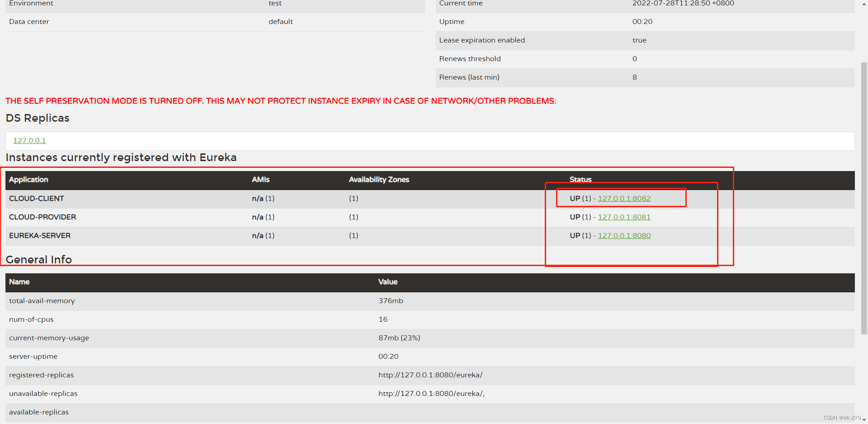
Task: Click the scrollbar down arrow
Action: point(864,420)
